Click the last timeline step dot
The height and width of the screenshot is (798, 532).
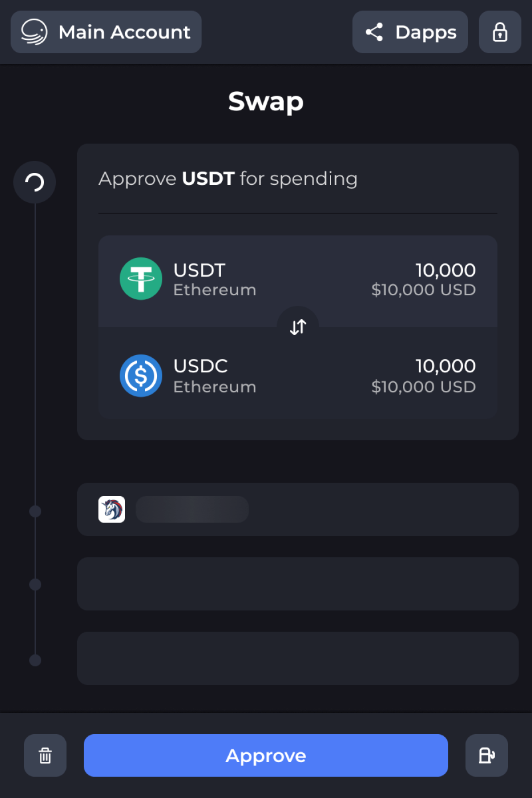coord(35,660)
